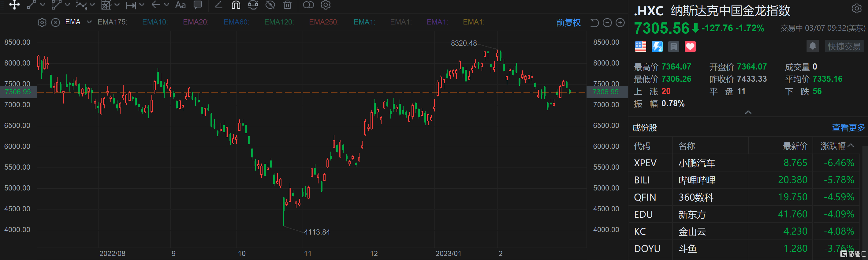The height and width of the screenshot is (260, 868).
Task: Expand the EMA indicator dropdown
Action: pyautogui.click(x=89, y=22)
